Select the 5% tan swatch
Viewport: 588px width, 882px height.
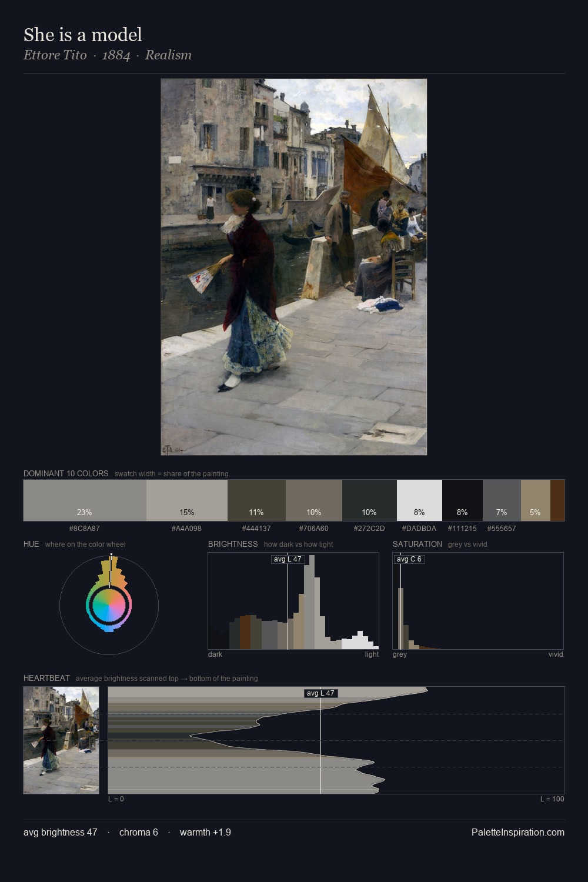(x=536, y=500)
